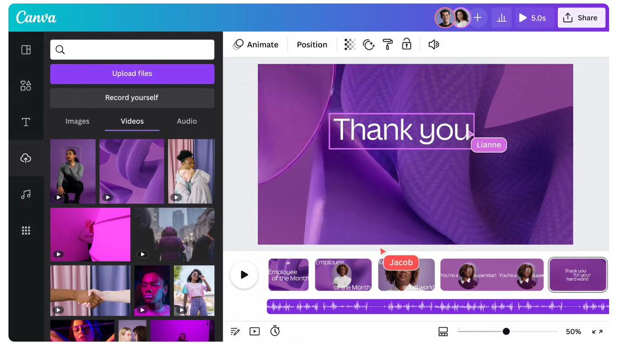Open the Text tool in the sidebar

26,122
